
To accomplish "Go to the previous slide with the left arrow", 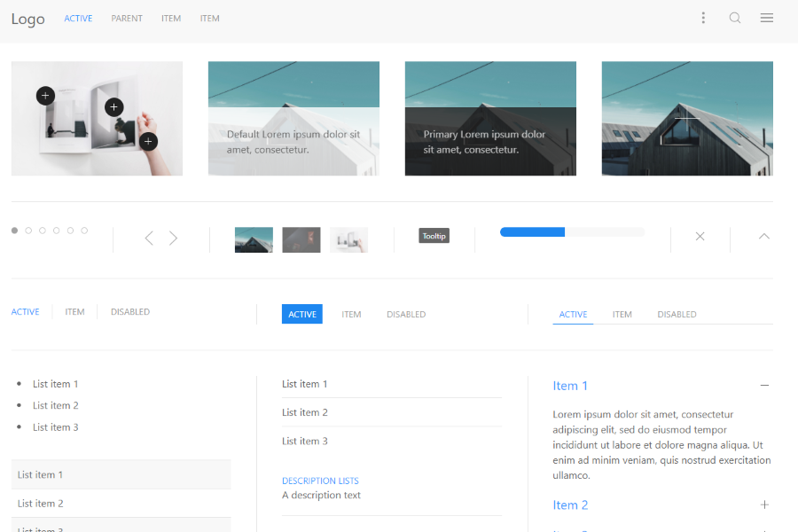I will coord(149,239).
